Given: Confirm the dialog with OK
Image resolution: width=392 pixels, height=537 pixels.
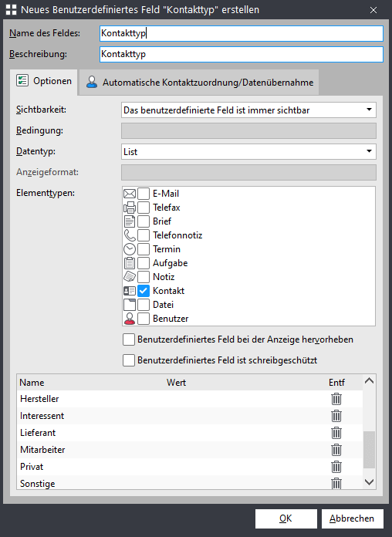Looking at the screenshot, I should pos(286,518).
